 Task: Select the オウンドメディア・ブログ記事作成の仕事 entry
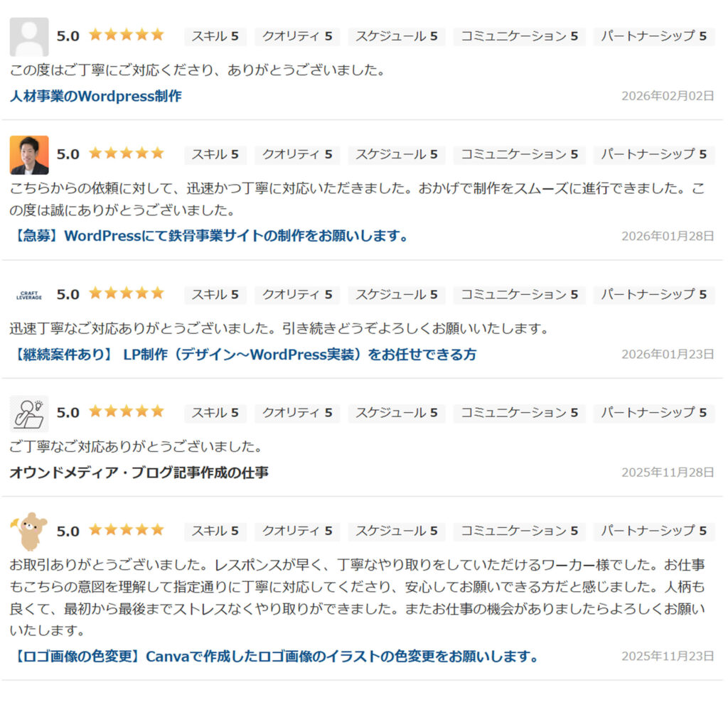click(139, 471)
